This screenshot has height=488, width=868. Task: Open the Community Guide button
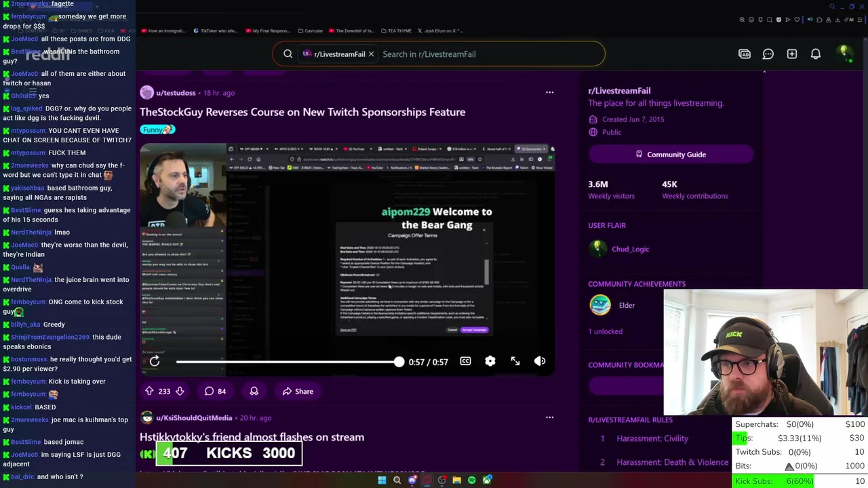click(x=671, y=155)
